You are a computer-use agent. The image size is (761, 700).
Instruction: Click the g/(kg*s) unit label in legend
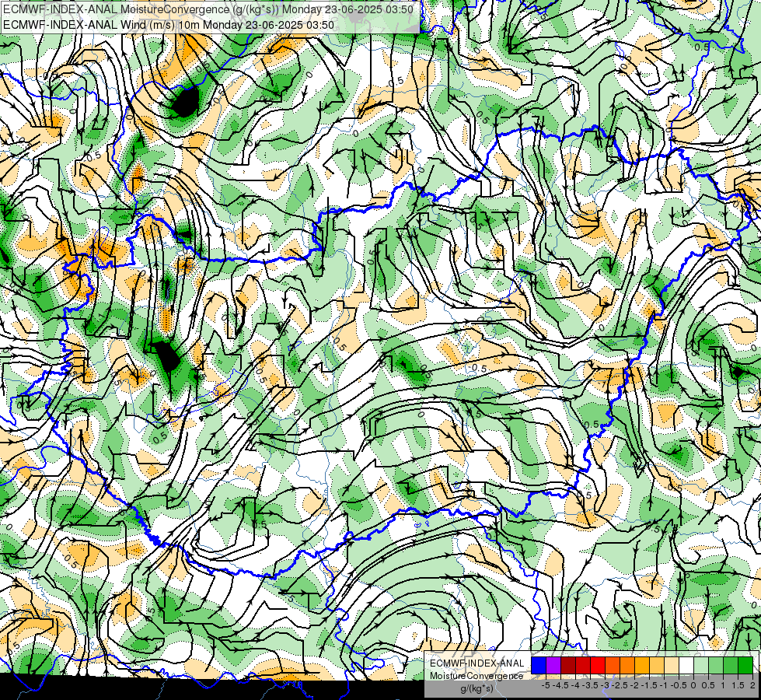click(477, 688)
